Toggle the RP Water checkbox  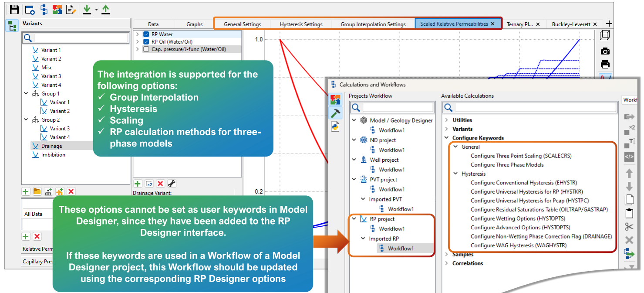tap(146, 34)
